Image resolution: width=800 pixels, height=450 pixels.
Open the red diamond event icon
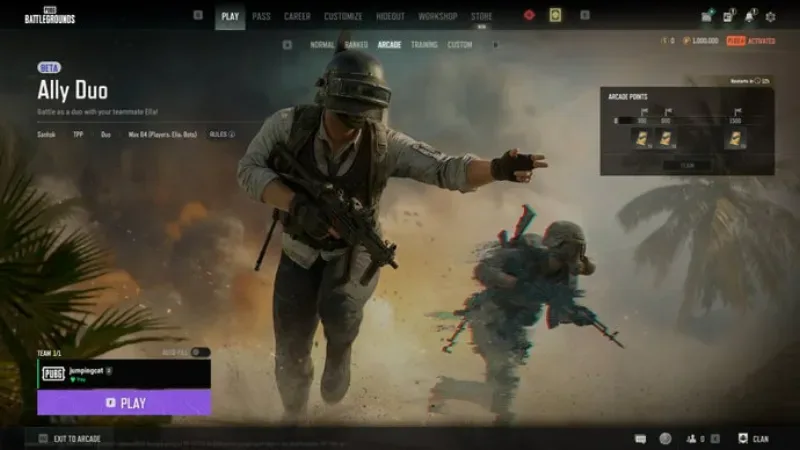(x=529, y=15)
